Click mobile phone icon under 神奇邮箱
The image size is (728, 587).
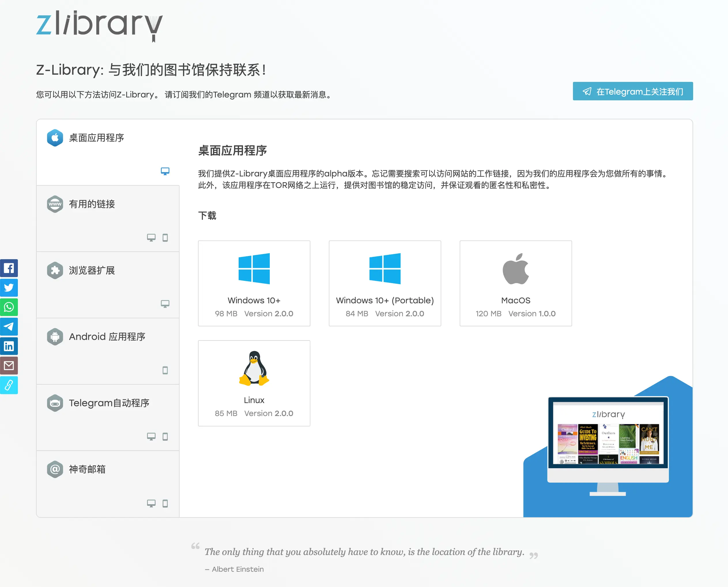[x=165, y=503]
